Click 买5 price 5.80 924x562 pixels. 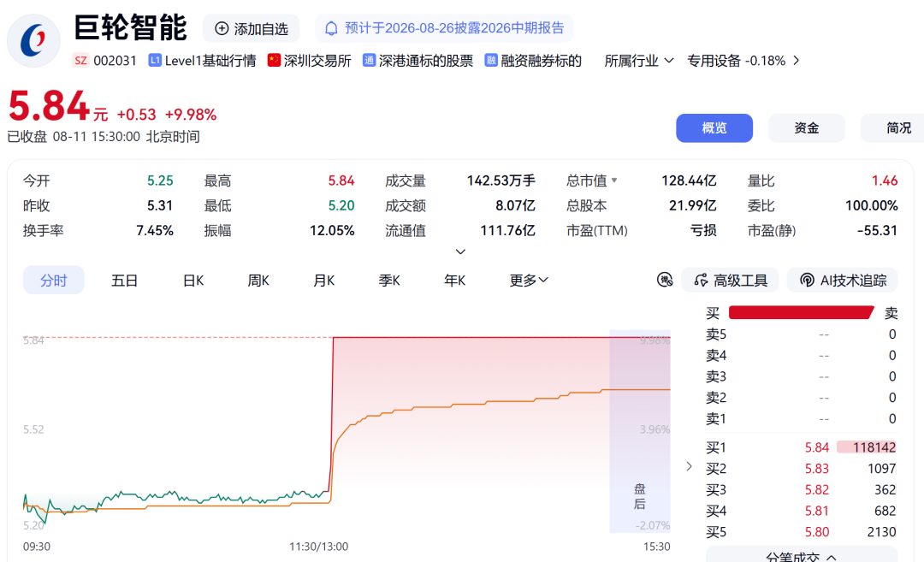(817, 532)
